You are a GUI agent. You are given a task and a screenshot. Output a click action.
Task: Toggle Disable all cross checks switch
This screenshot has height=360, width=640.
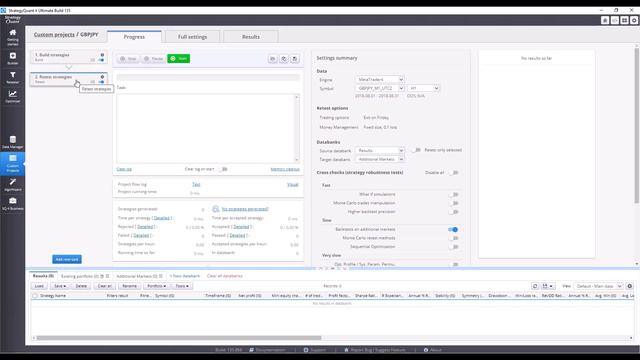453,173
